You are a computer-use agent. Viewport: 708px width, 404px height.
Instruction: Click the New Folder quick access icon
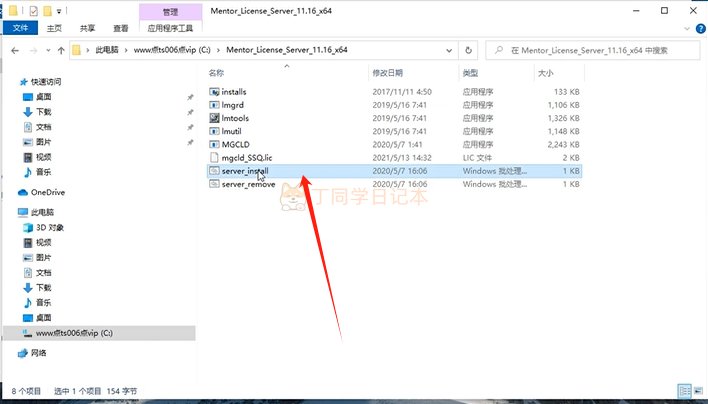(47, 10)
